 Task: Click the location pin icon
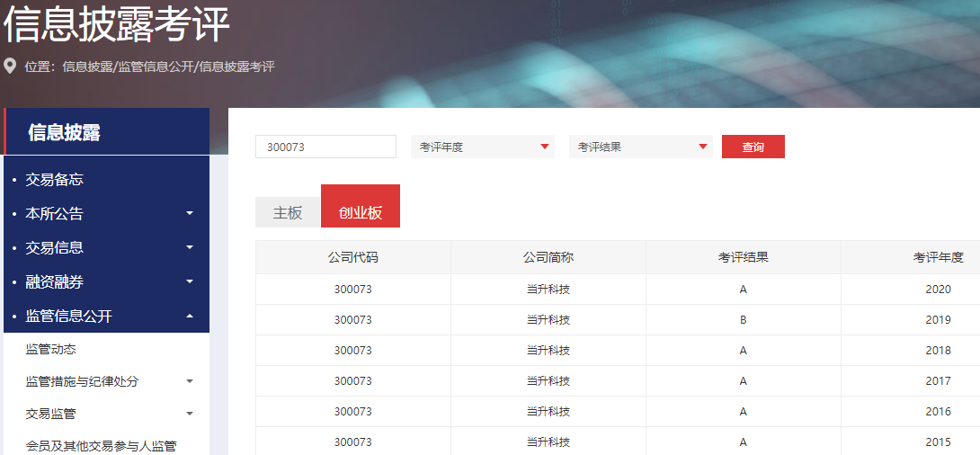click(x=11, y=67)
